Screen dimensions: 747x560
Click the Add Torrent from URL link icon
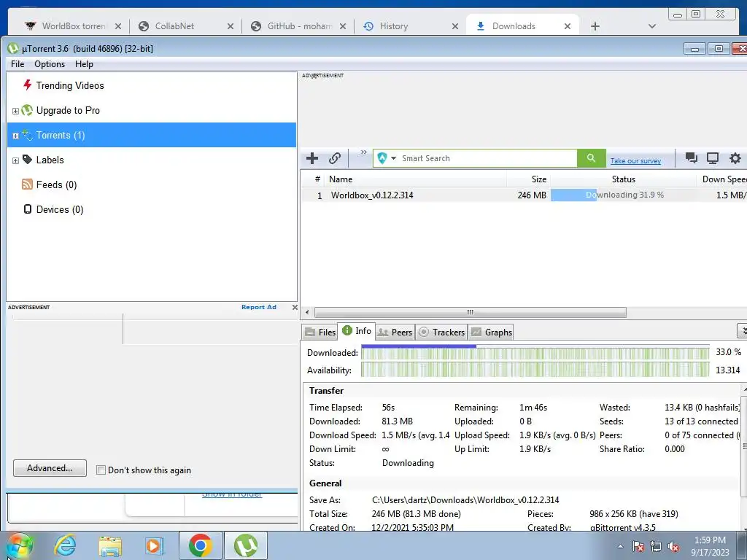point(335,158)
